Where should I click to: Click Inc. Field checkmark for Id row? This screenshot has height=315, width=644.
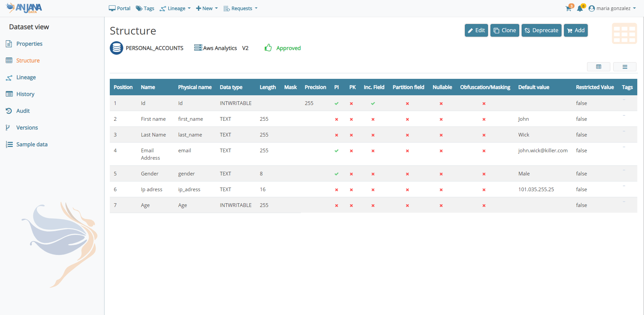coord(373,104)
